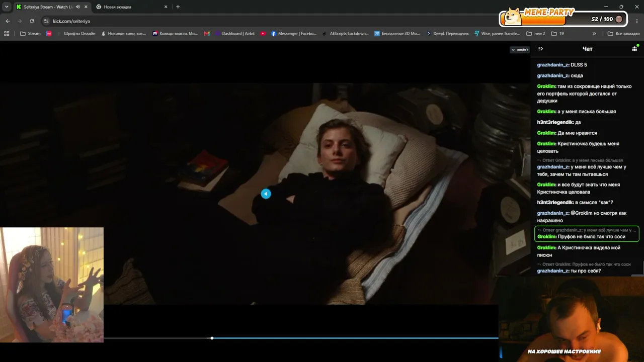Image resolution: width=644 pixels, height=362 pixels.
Task: Click grazhdanin_z's сюда chat message
Action: (x=560, y=76)
